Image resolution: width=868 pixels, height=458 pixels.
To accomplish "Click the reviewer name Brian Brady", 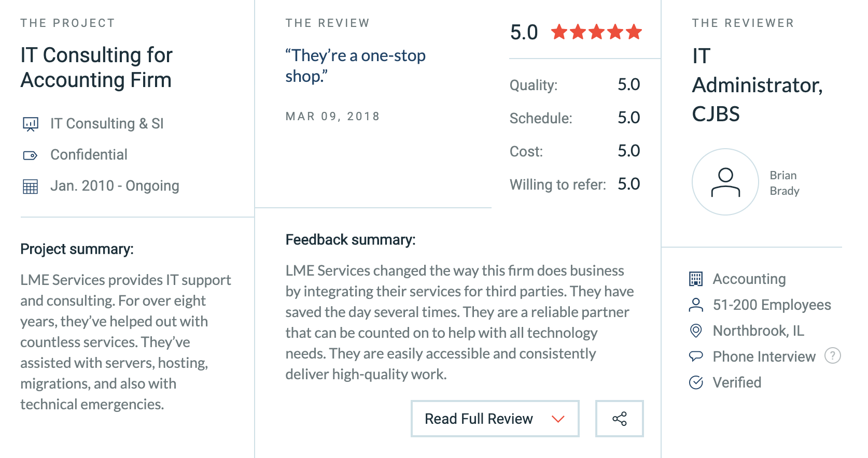I will (x=785, y=183).
